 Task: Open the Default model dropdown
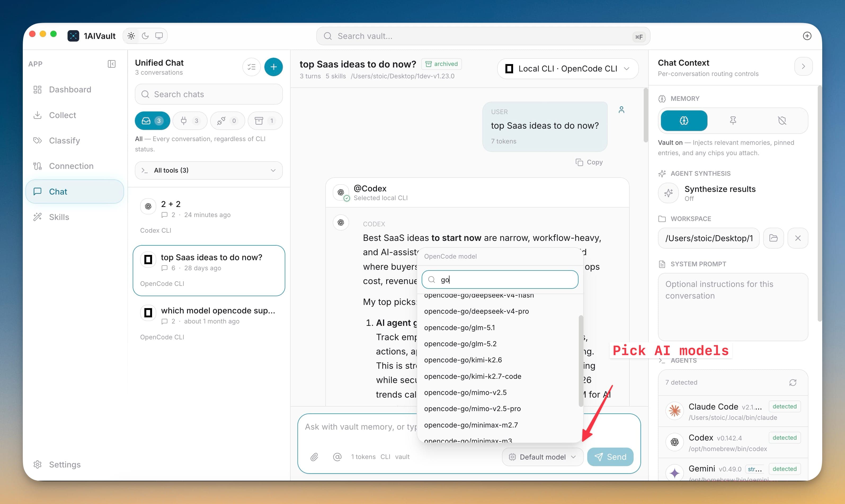tap(542, 457)
